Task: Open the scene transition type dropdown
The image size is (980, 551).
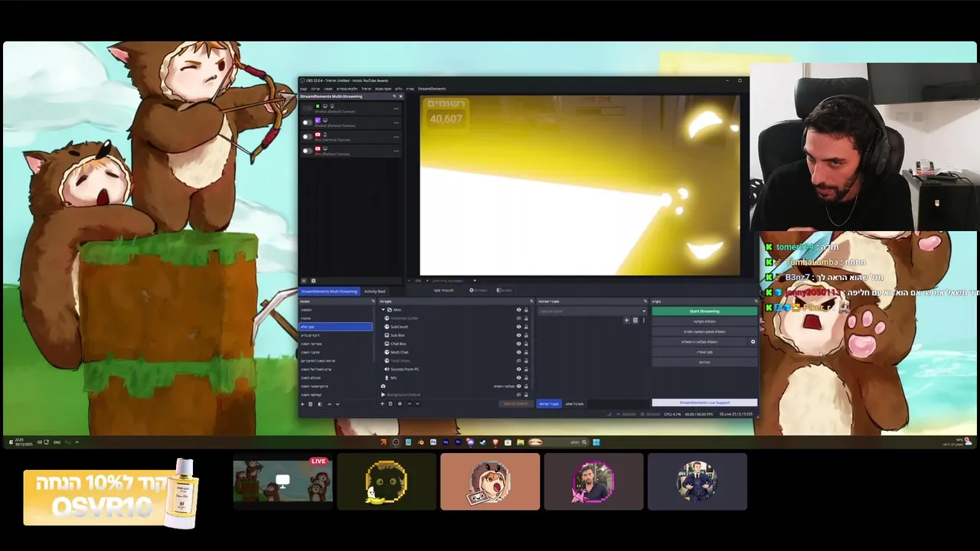Action: [x=593, y=311]
